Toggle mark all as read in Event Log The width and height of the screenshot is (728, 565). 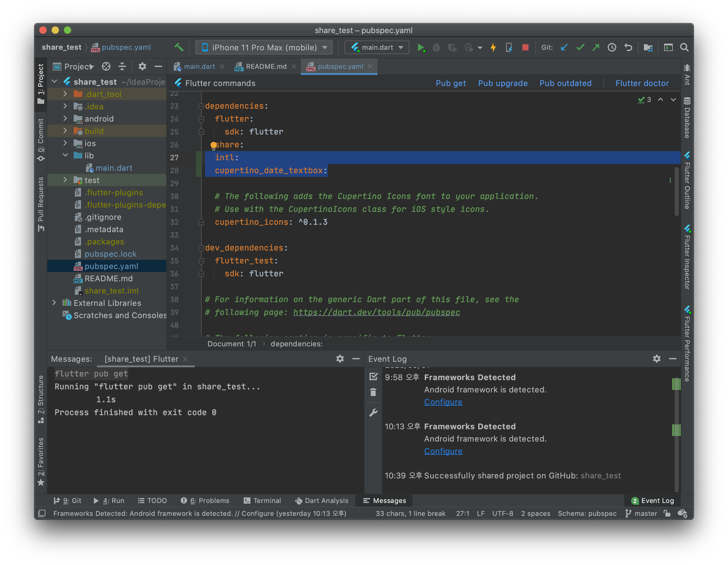pyautogui.click(x=373, y=376)
